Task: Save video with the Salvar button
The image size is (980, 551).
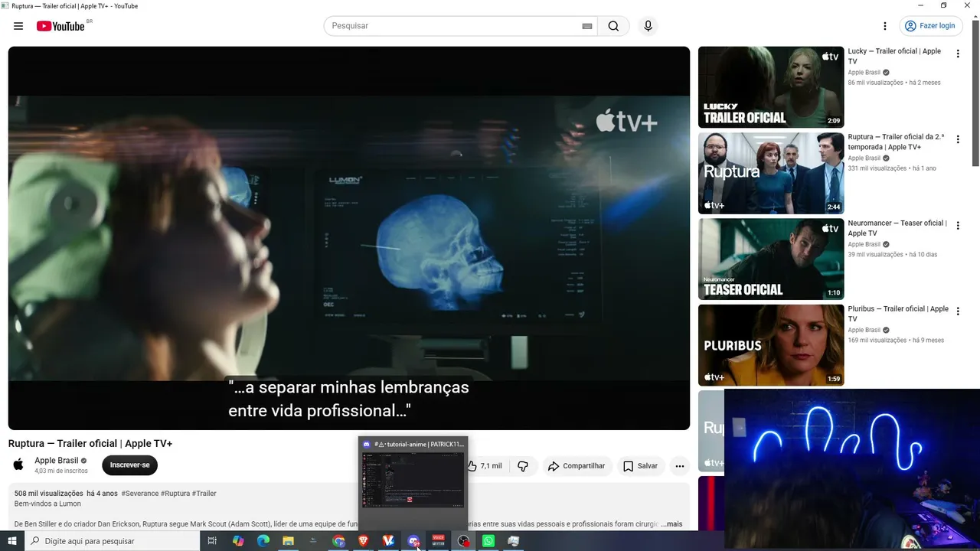Action: tap(640, 466)
